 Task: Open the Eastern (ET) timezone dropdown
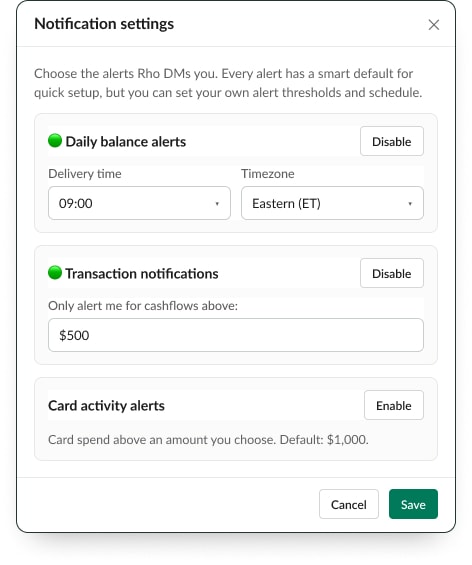332,203
